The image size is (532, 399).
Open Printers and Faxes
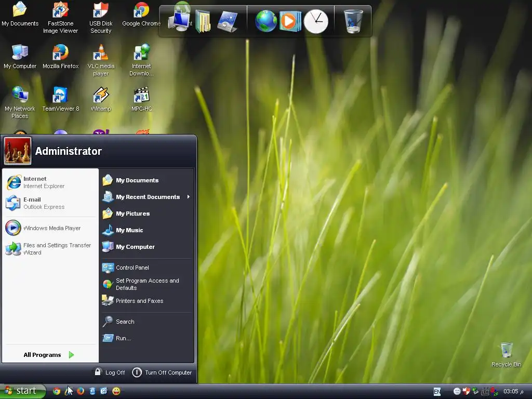coord(147,301)
